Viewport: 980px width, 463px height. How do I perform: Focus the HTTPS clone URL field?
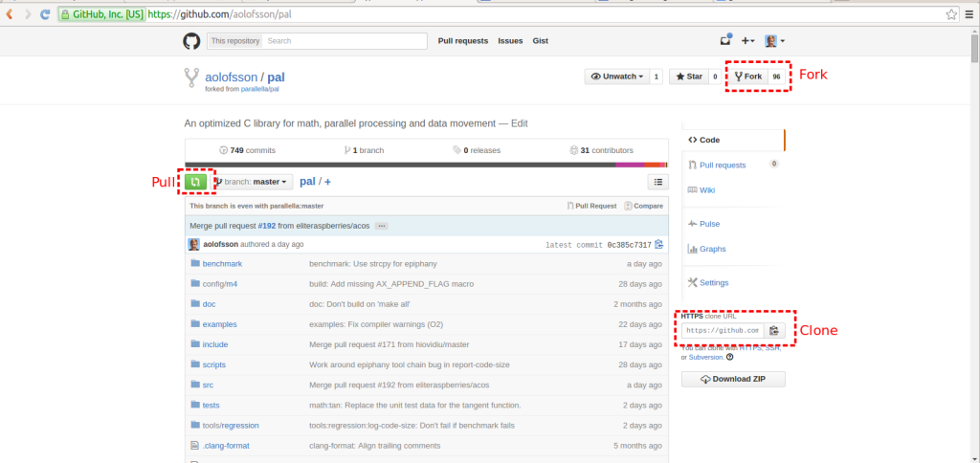coord(723,331)
